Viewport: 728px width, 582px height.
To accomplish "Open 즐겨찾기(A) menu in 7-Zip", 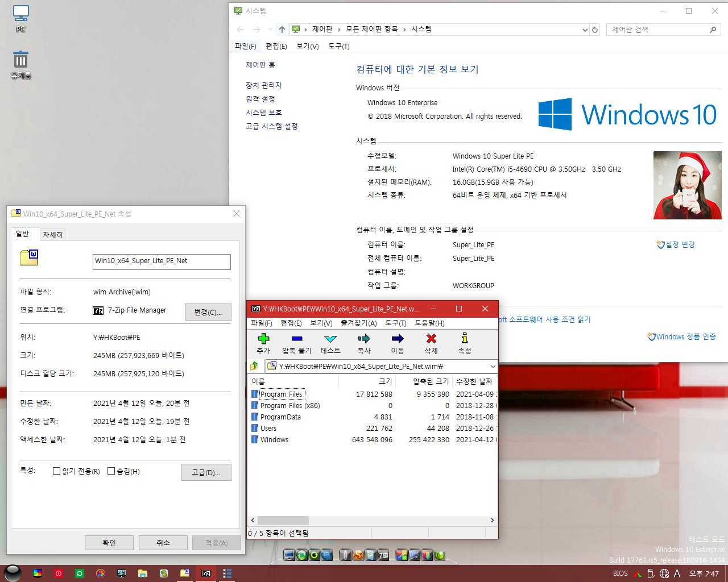I will 359,323.
